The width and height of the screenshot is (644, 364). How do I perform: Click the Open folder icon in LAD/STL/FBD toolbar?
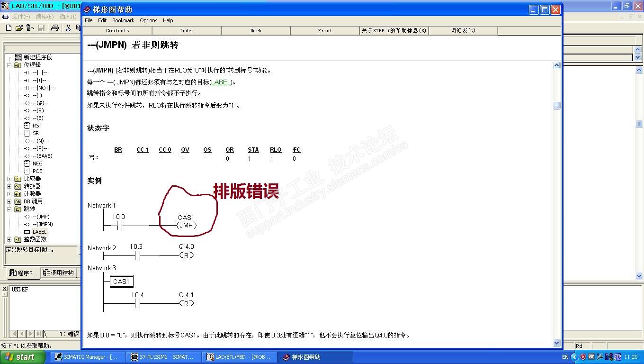[19, 28]
